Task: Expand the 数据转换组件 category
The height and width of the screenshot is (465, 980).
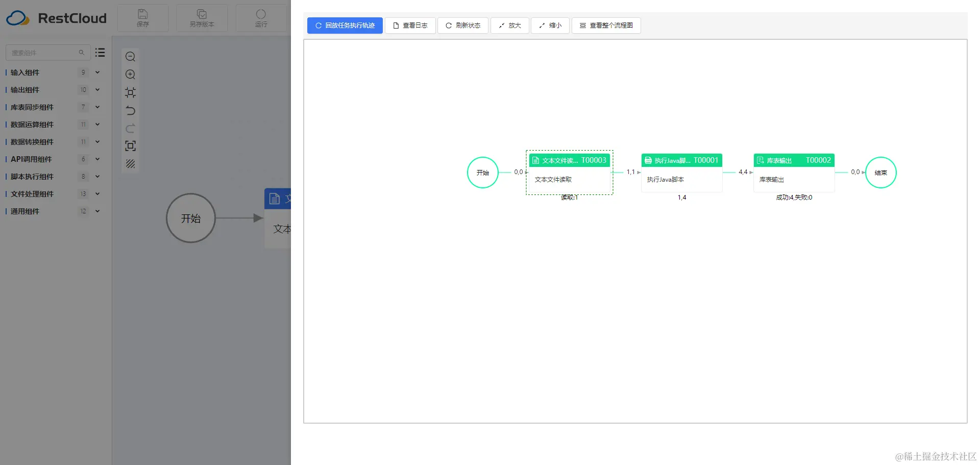Action: click(x=97, y=142)
